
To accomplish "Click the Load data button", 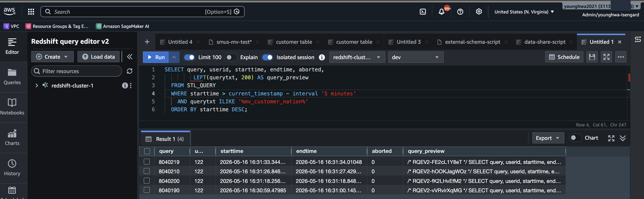I will point(98,57).
